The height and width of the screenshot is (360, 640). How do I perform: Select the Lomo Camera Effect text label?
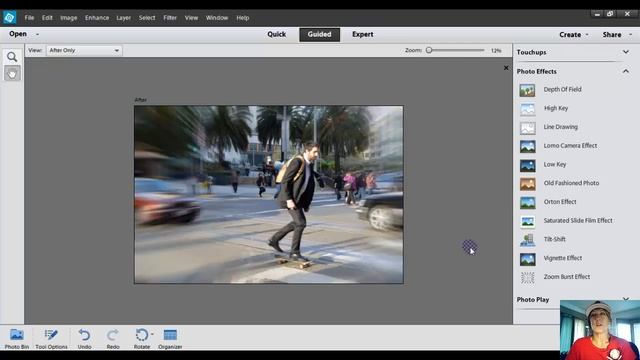pyautogui.click(x=570, y=146)
